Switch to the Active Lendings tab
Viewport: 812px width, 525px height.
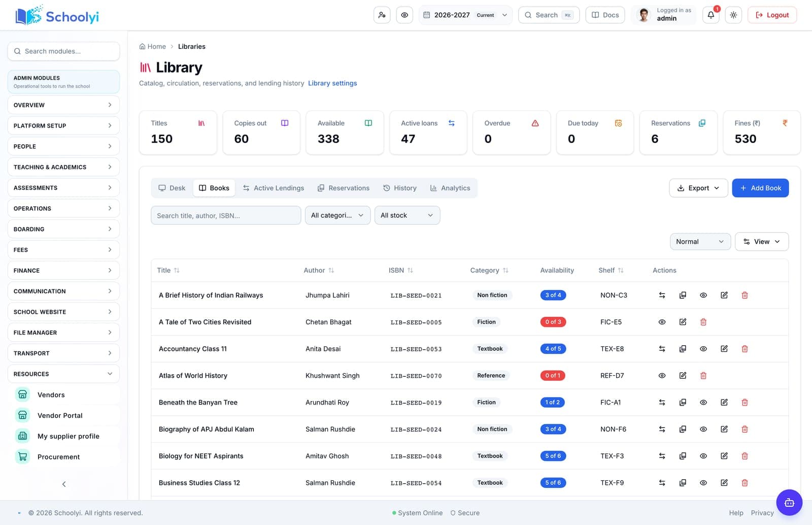(x=274, y=188)
